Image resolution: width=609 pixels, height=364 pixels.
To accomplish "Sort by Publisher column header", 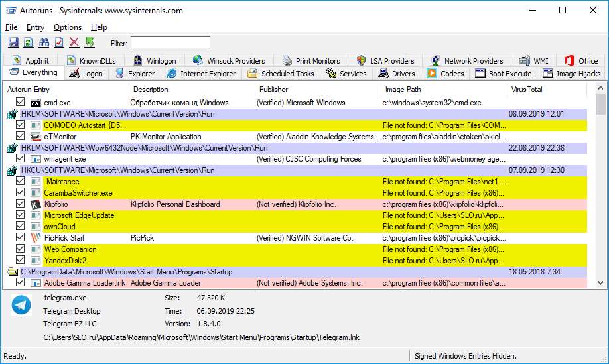I will (x=318, y=90).
